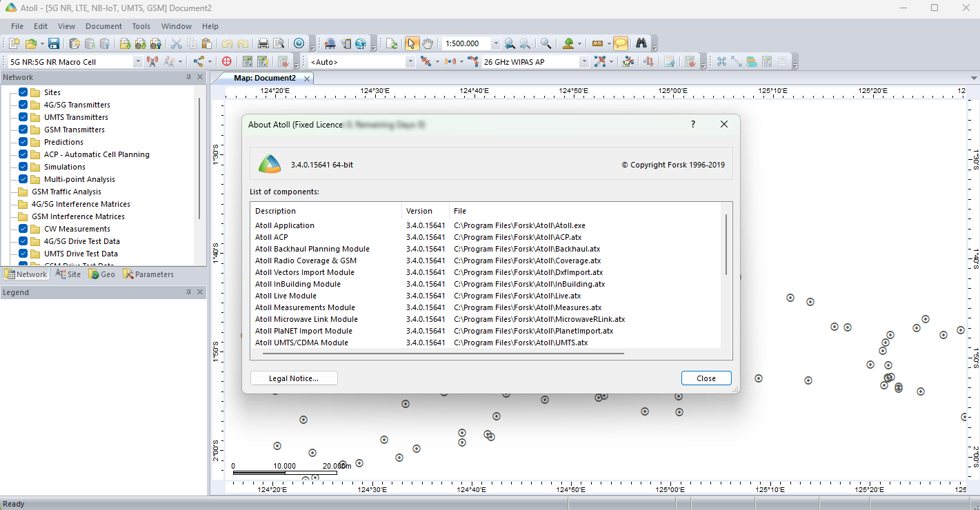Open the File menu
Screen dimensions: 980x510
click(x=17, y=26)
